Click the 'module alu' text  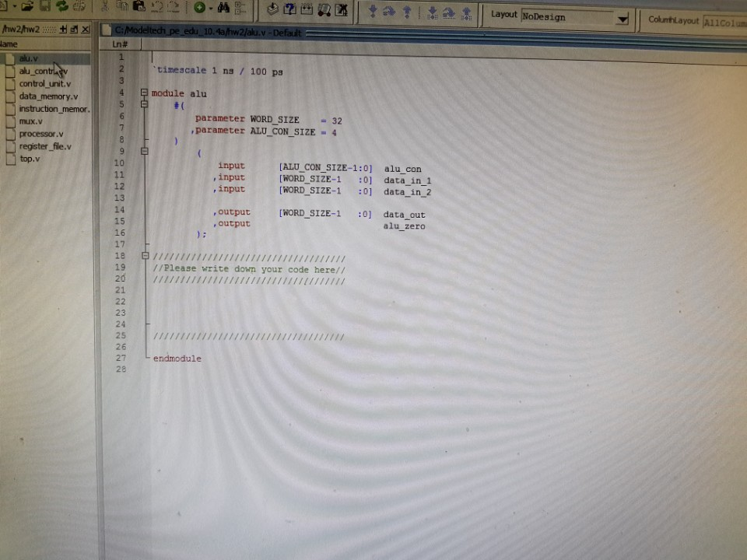179,93
